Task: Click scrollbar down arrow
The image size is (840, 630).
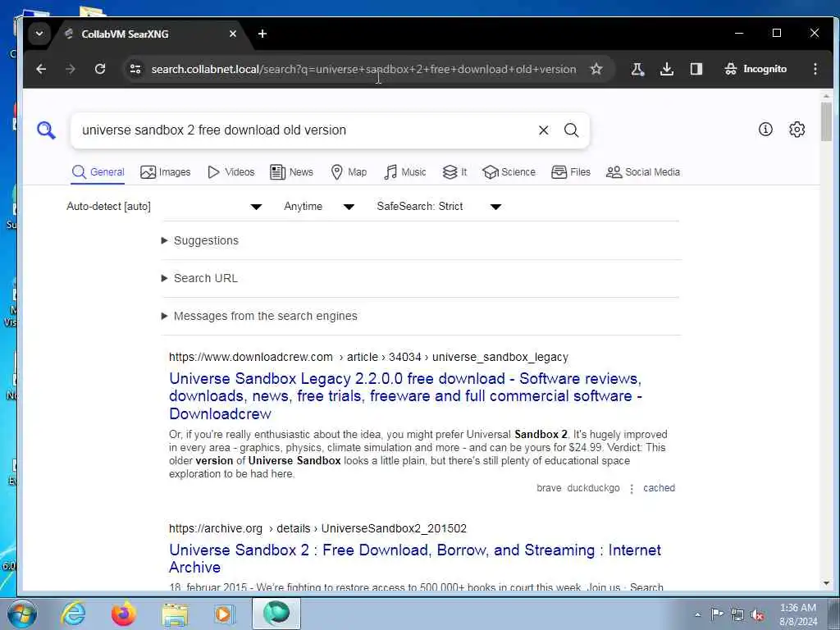Action: (x=826, y=583)
